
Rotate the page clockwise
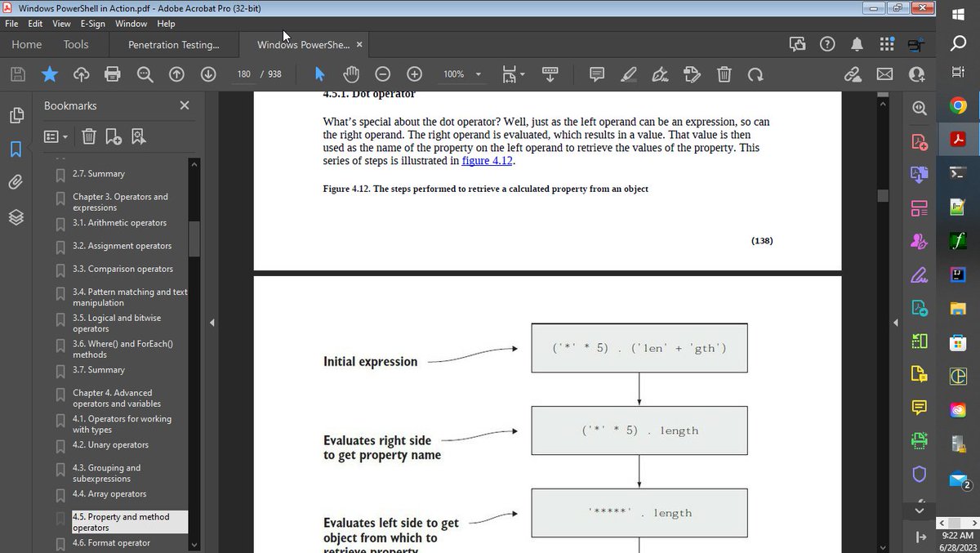[x=755, y=74]
